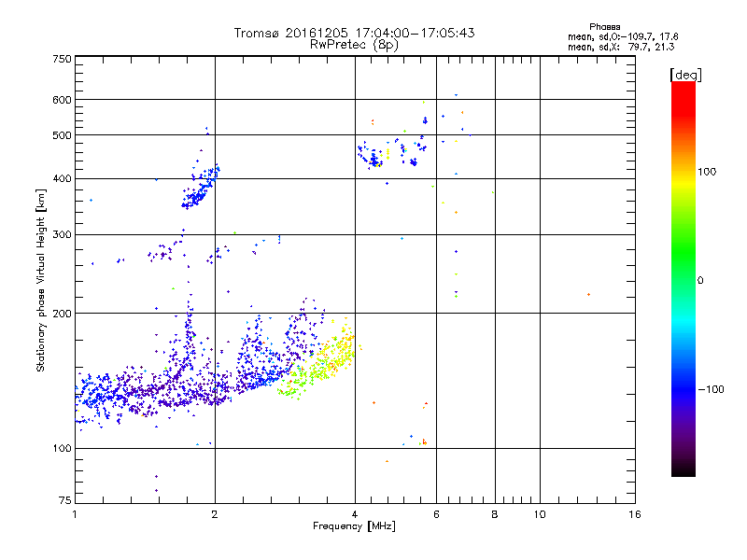Image resolution: width=747 pixels, height=560 pixels.
Task: Click the colorbar tick label '0'
Action: [700, 281]
